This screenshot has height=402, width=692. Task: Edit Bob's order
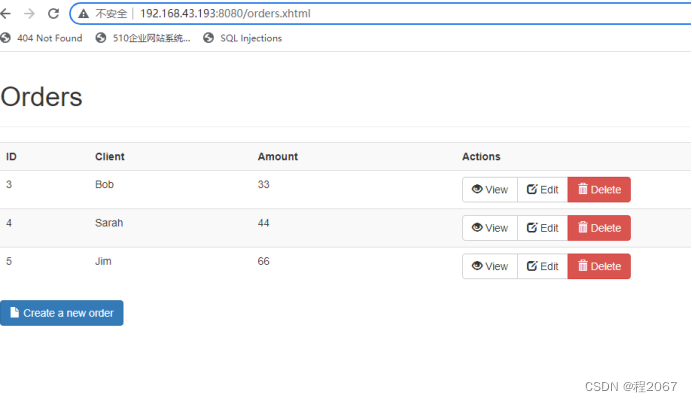(x=542, y=190)
